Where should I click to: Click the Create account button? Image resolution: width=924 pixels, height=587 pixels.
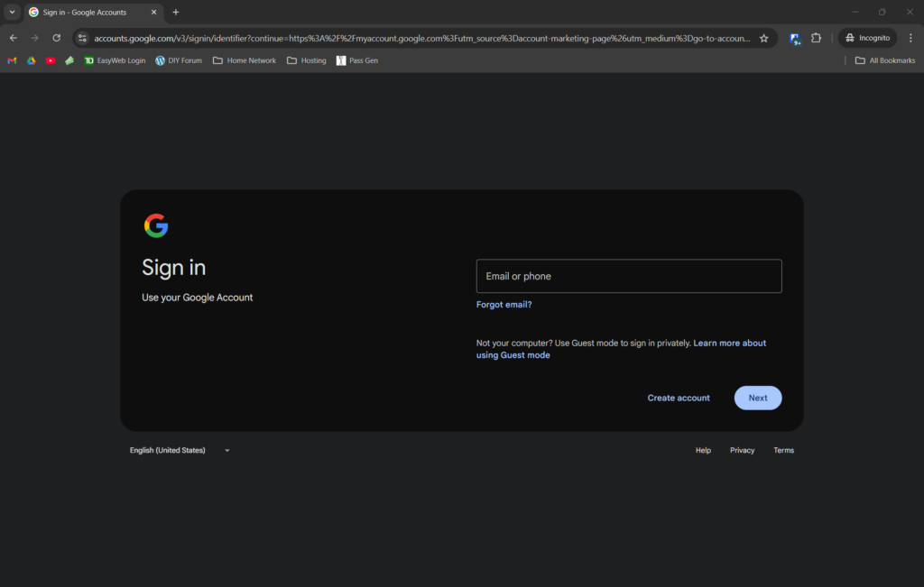pos(679,398)
